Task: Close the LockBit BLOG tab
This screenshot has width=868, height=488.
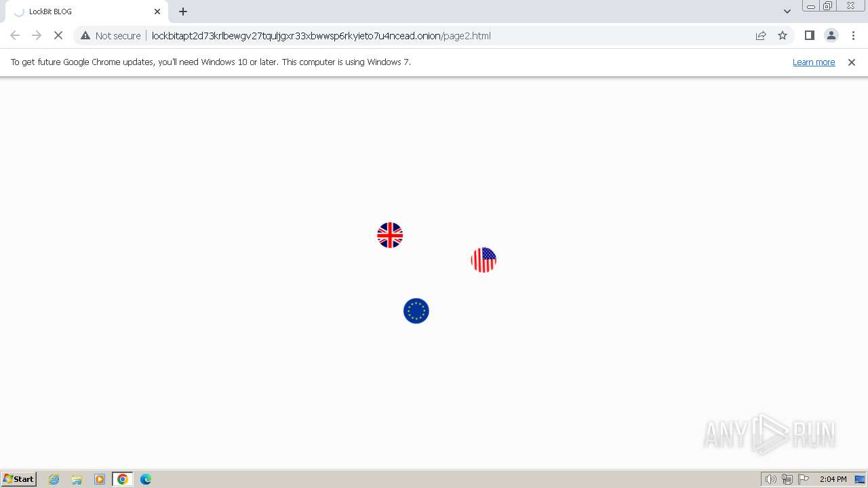Action: (157, 12)
